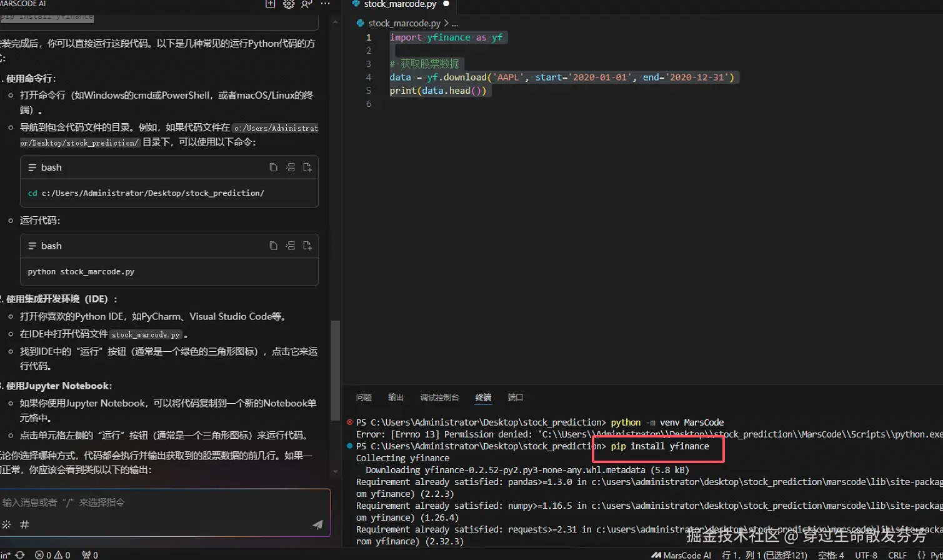The height and width of the screenshot is (560, 943).
Task: Close the unsaved stock_marcode.py tab dot
Action: pyautogui.click(x=446, y=4)
